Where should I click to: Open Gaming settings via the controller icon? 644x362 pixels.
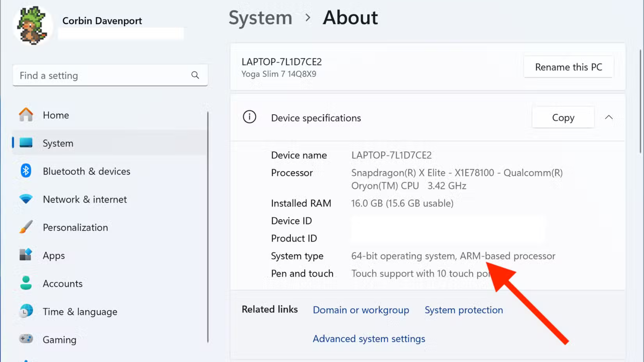[x=26, y=339]
